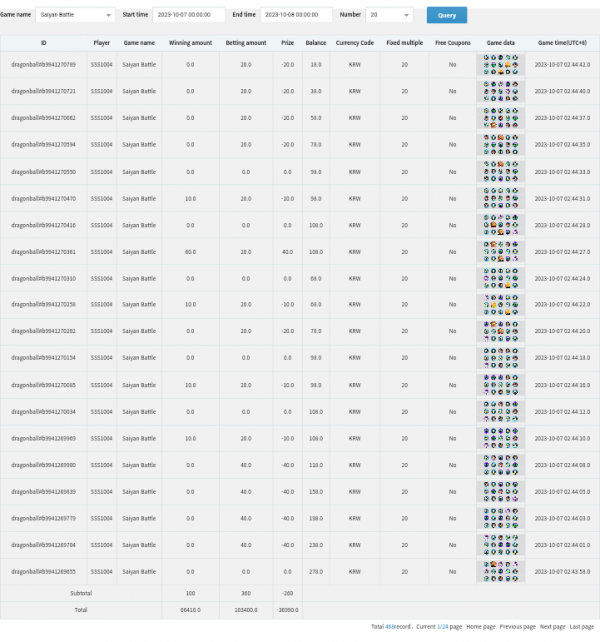600x642 pixels.
Task: Open game data thumbnail for 02:44:31.0 row
Action: point(500,198)
